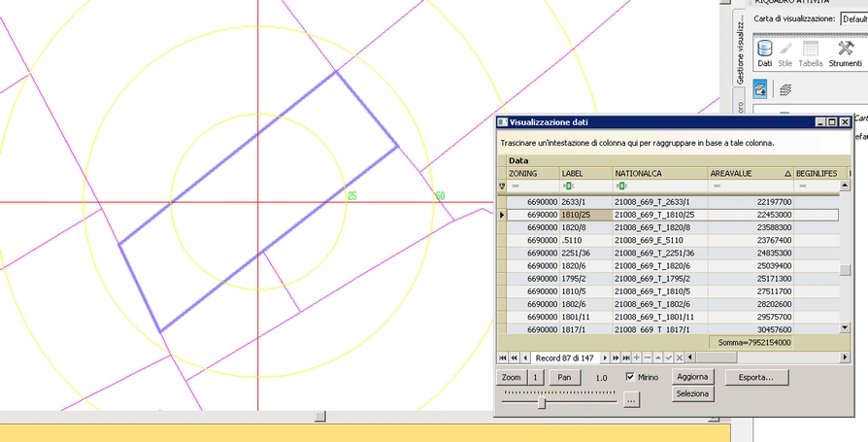Click the zoom scale slider handle
This screenshot has height=442, width=868.
[542, 400]
